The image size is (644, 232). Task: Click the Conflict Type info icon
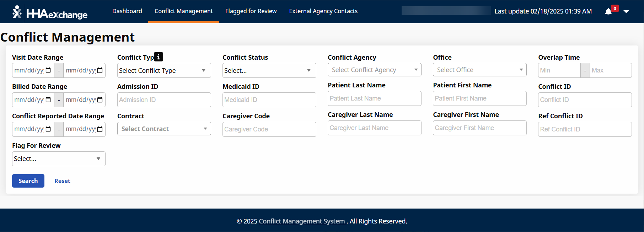(x=159, y=57)
